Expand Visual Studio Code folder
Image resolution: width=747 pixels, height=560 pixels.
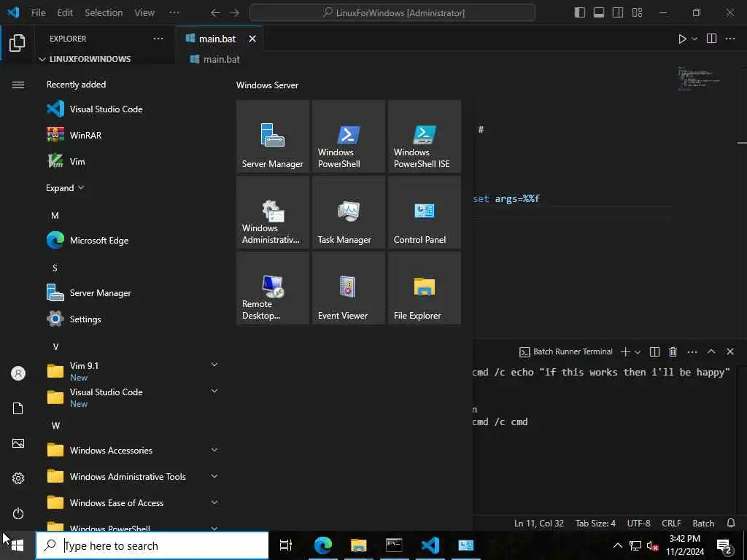point(132,397)
